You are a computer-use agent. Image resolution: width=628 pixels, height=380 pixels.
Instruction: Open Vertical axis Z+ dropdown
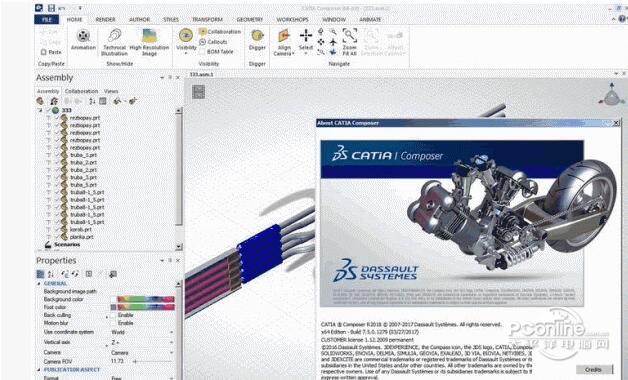[x=171, y=342]
